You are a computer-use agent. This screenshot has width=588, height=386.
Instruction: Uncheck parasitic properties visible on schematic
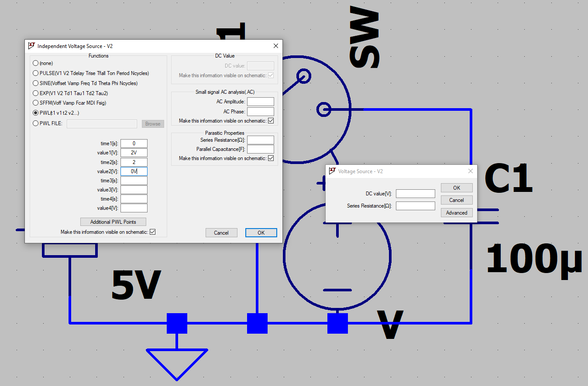pyautogui.click(x=271, y=158)
